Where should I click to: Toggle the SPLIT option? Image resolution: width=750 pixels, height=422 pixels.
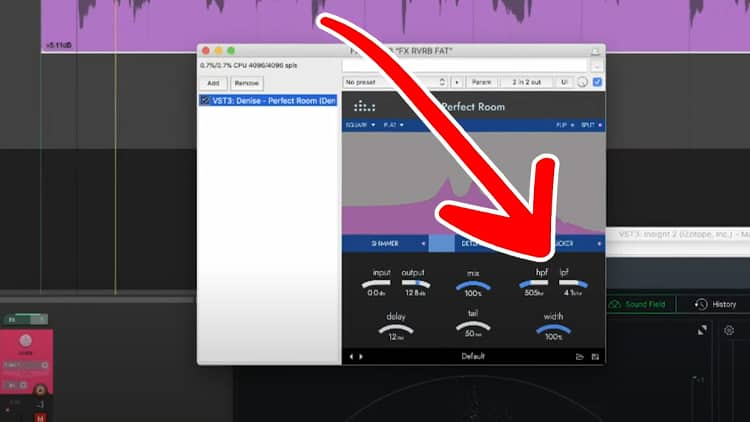point(591,125)
